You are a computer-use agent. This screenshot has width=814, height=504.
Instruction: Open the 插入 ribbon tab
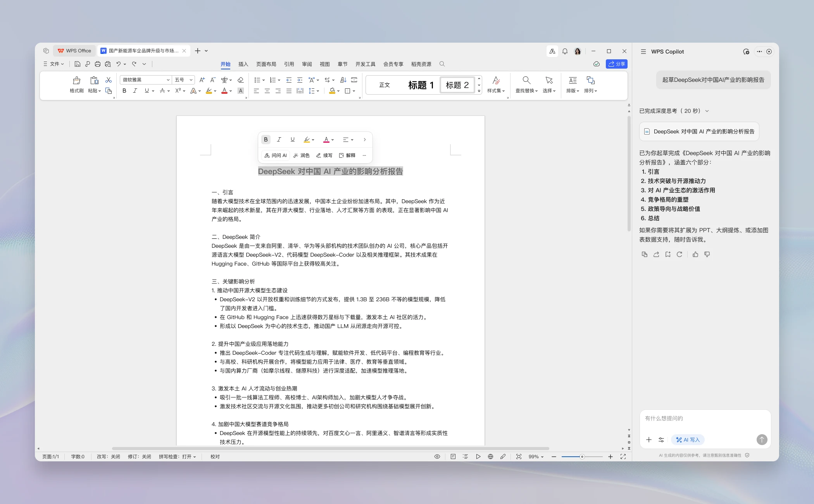[x=243, y=64]
